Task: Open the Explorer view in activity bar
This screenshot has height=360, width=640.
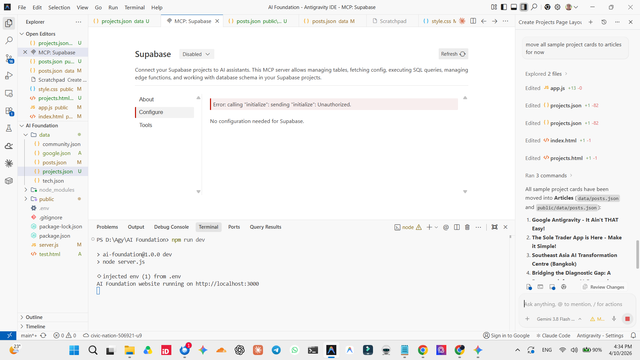Action: pyautogui.click(x=9, y=23)
